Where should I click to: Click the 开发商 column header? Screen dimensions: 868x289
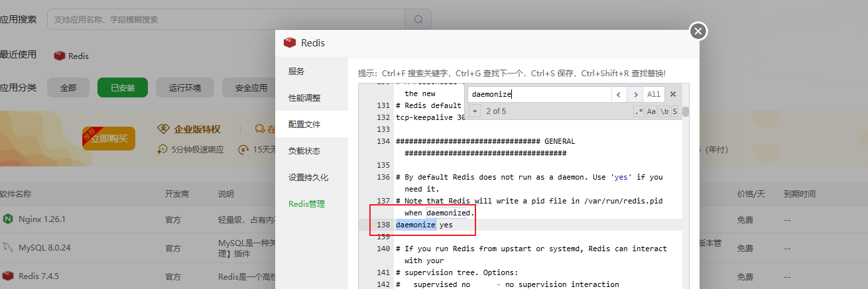[177, 194]
